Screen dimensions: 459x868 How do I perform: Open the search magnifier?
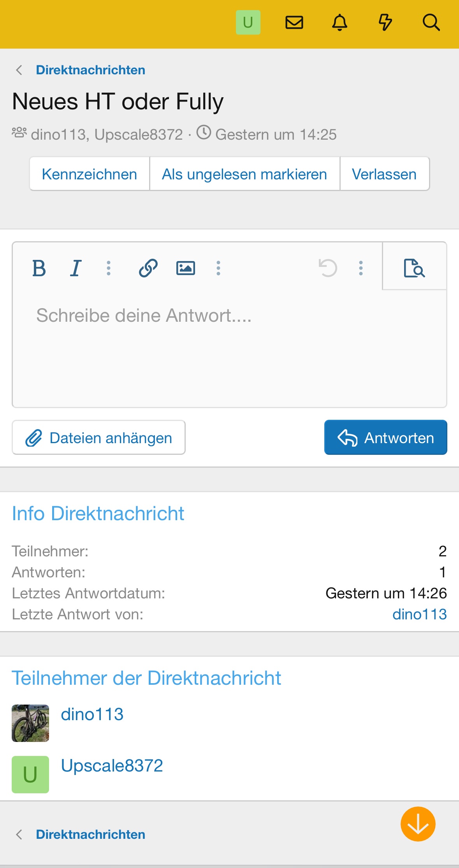point(431,23)
